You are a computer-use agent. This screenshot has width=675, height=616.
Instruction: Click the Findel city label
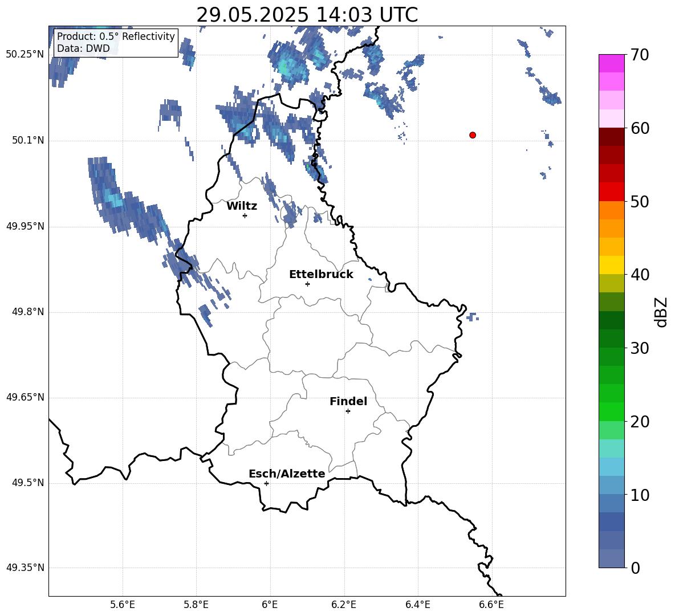[x=348, y=401]
